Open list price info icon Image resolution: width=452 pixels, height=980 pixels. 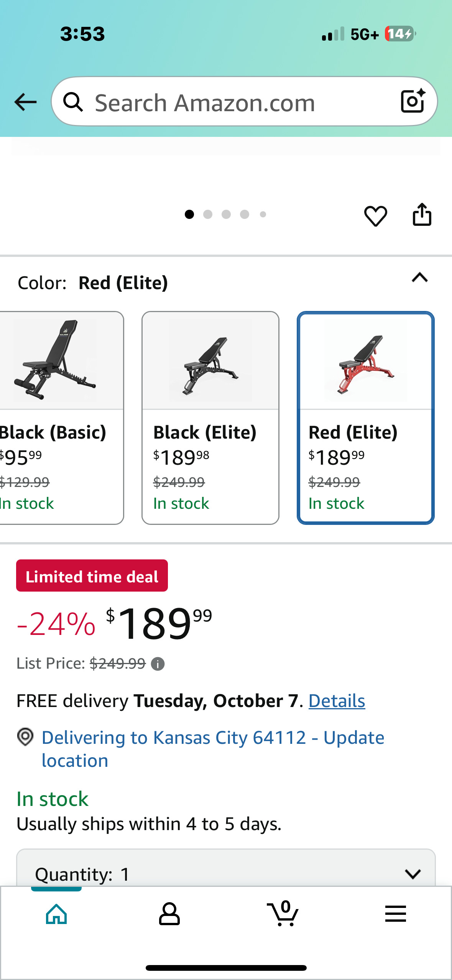(x=158, y=664)
